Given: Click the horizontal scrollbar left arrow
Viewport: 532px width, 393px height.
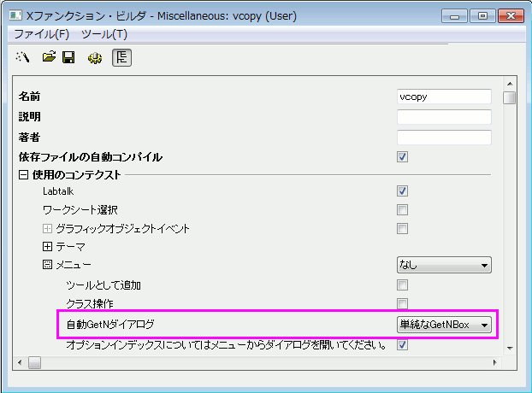Looking at the screenshot, I should click(20, 362).
